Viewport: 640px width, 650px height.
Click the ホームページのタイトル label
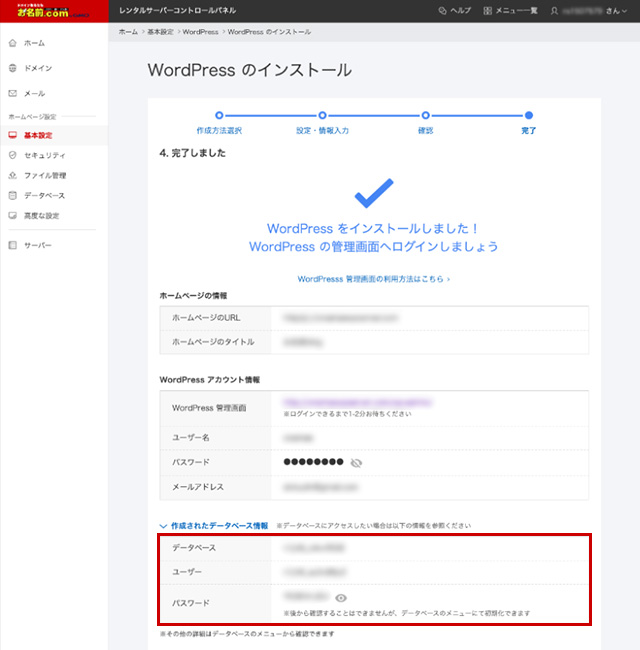pos(213,342)
